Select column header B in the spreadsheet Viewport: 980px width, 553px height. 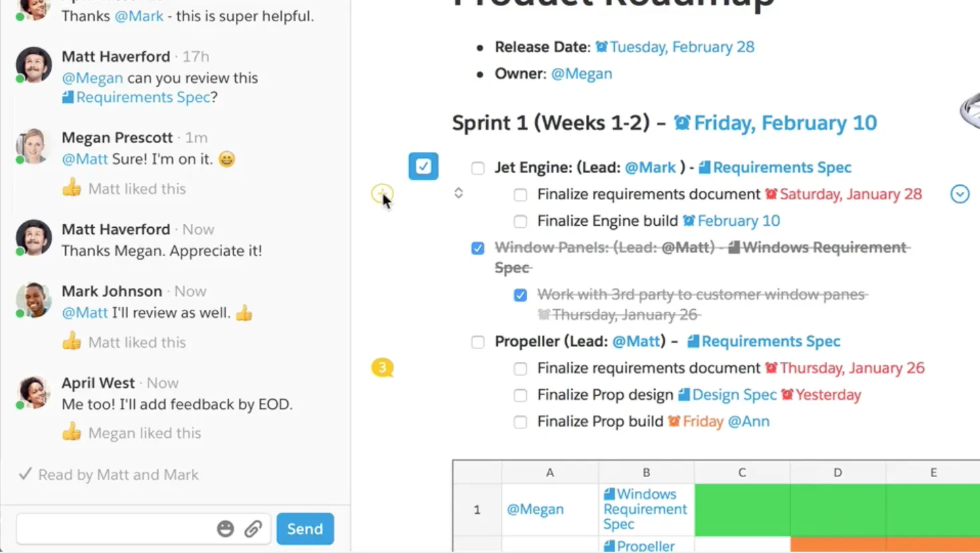click(x=646, y=472)
